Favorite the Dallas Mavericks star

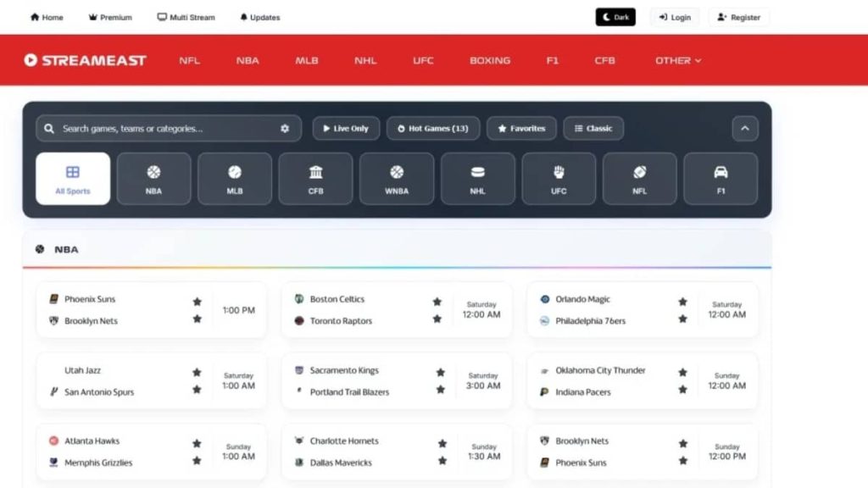[x=442, y=460]
